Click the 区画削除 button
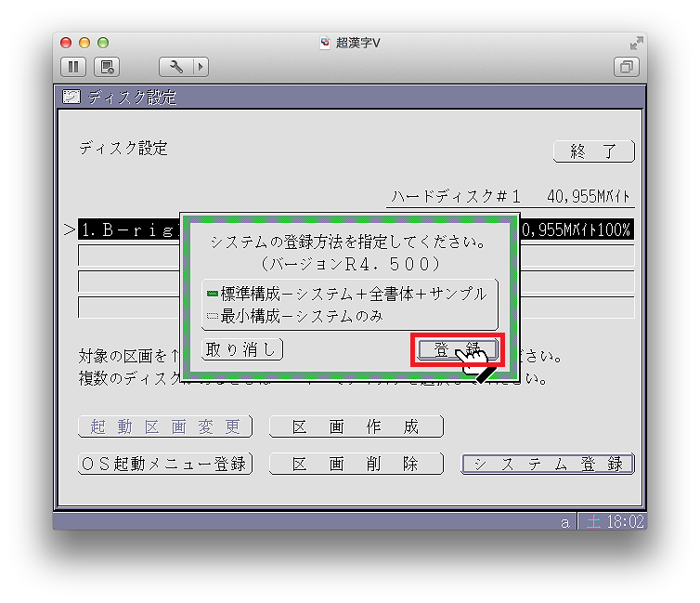Screen dimensions: 700x603 (x=356, y=464)
